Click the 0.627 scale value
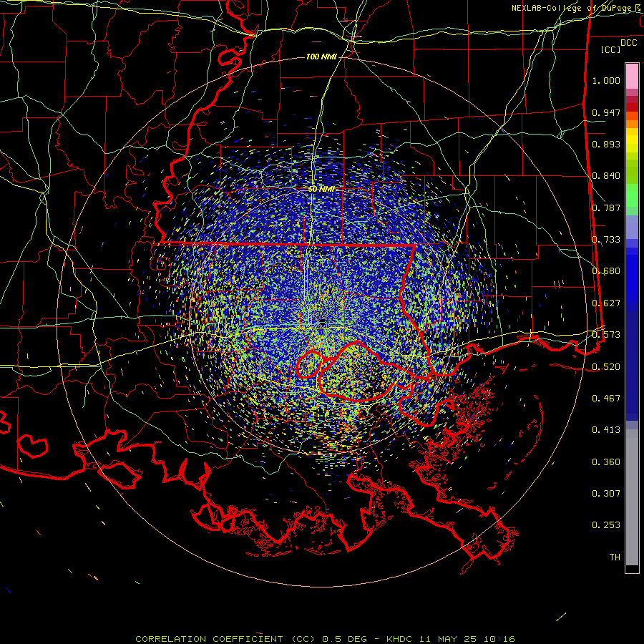The width and height of the screenshot is (644, 644). pos(606,303)
